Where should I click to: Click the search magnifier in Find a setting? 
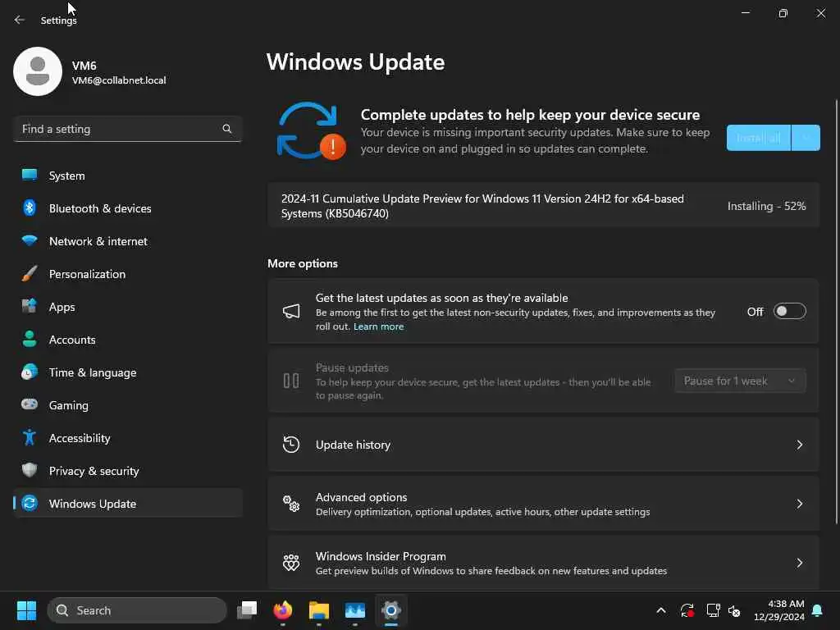tap(226, 129)
